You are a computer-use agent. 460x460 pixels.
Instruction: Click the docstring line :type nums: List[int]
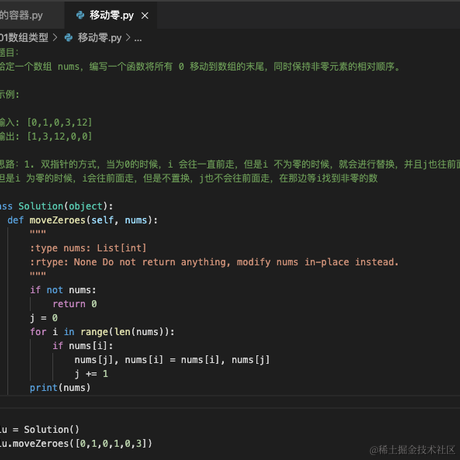pyautogui.click(x=88, y=248)
